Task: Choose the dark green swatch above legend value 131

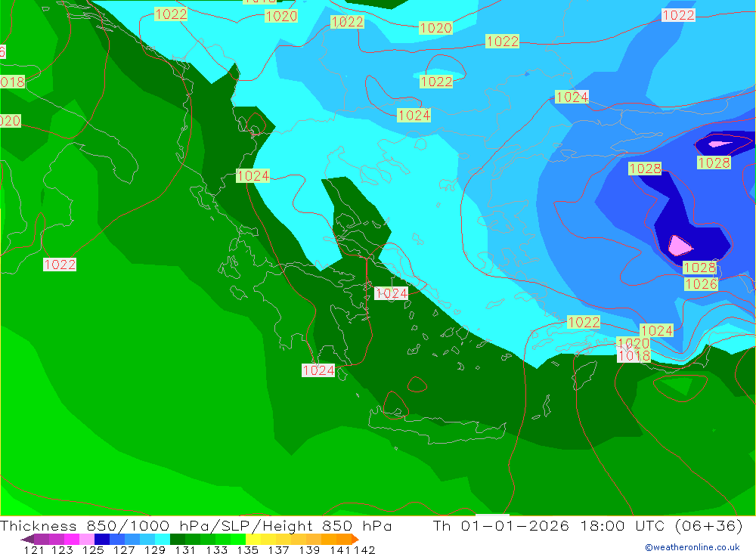Action: pos(178,539)
